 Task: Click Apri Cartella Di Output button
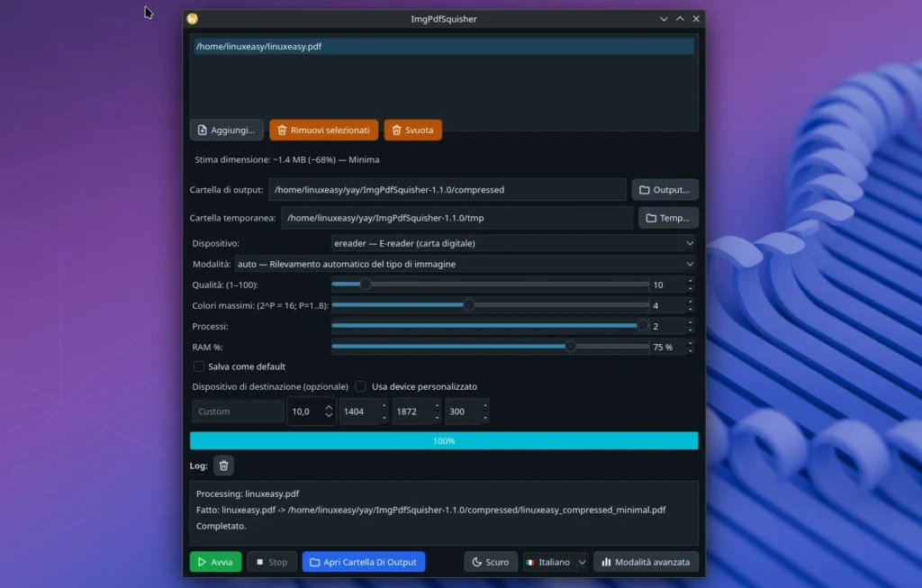point(363,562)
